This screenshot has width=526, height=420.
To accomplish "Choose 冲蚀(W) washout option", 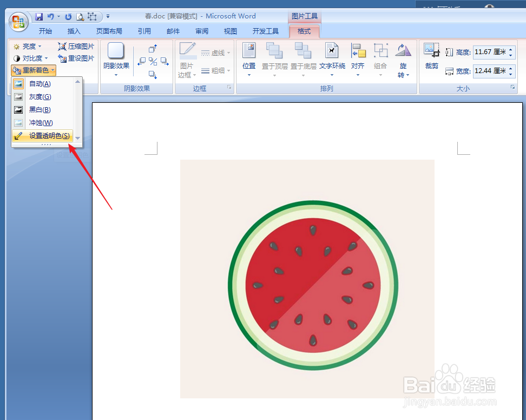I will pos(43,123).
